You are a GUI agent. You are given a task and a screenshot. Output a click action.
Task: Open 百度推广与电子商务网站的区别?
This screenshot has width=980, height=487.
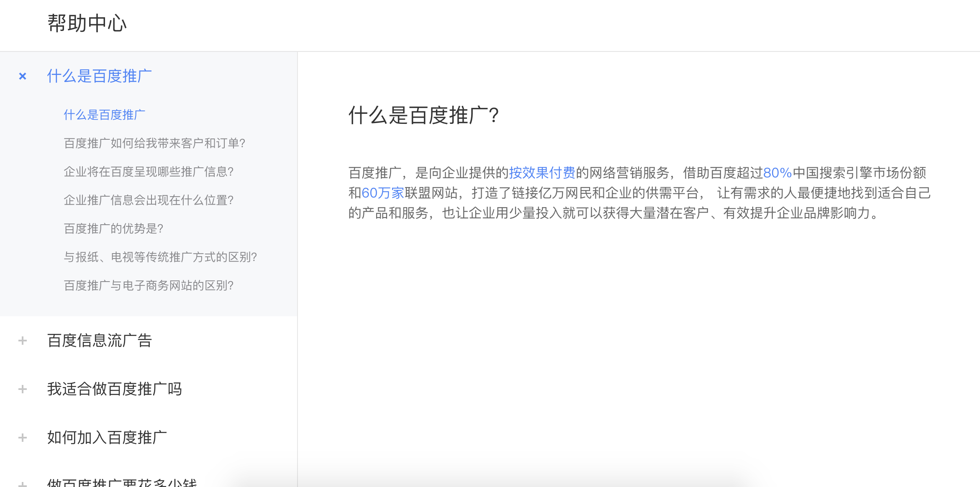[148, 285]
